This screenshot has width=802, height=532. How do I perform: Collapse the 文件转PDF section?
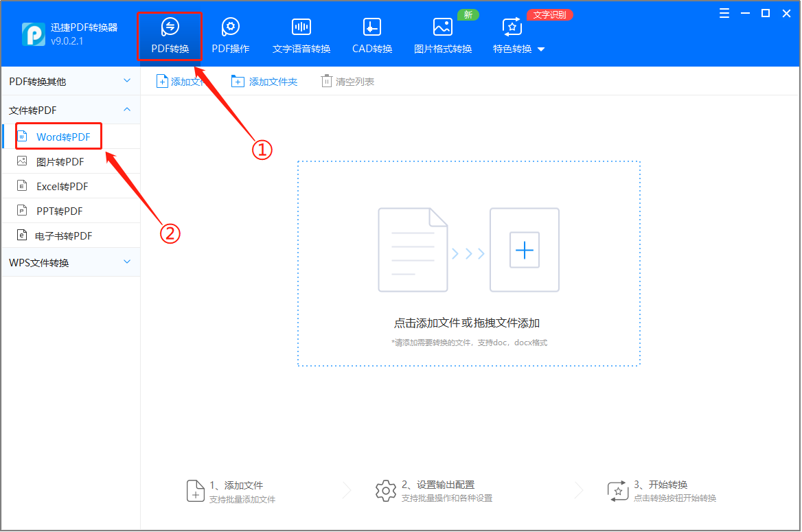[71, 110]
